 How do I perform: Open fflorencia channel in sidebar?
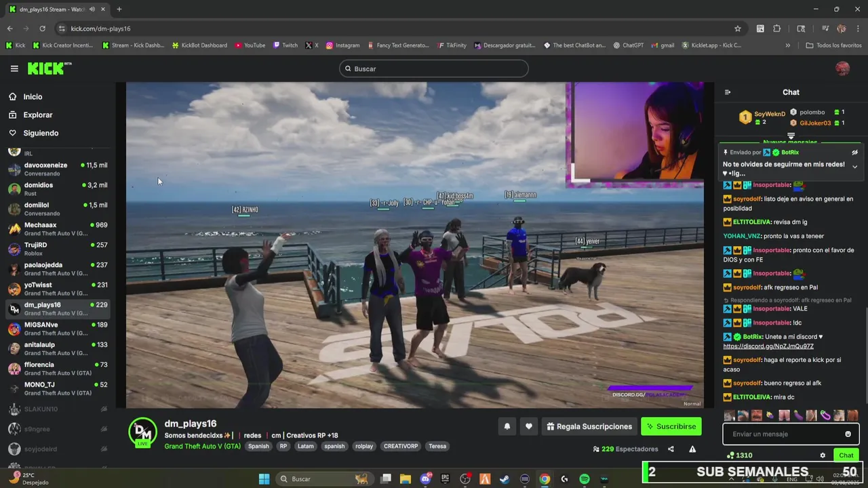[x=58, y=369]
